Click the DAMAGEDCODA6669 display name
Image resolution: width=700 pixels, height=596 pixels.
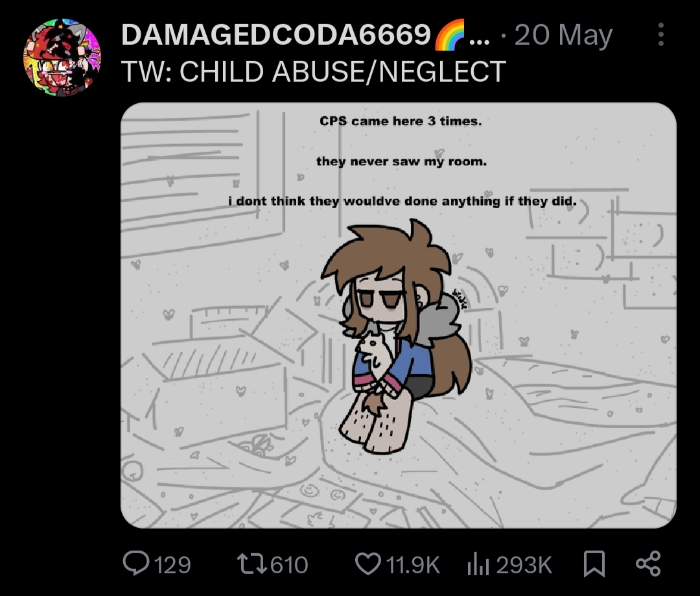[x=276, y=35]
